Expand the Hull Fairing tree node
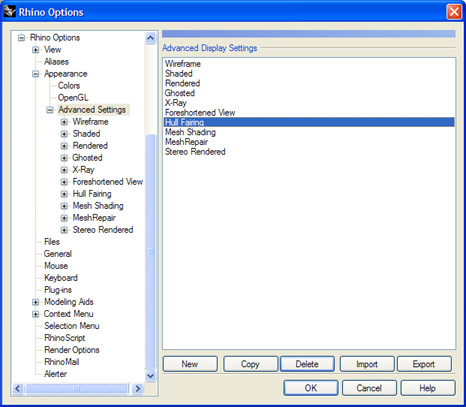This screenshot has width=466, height=407. (64, 194)
